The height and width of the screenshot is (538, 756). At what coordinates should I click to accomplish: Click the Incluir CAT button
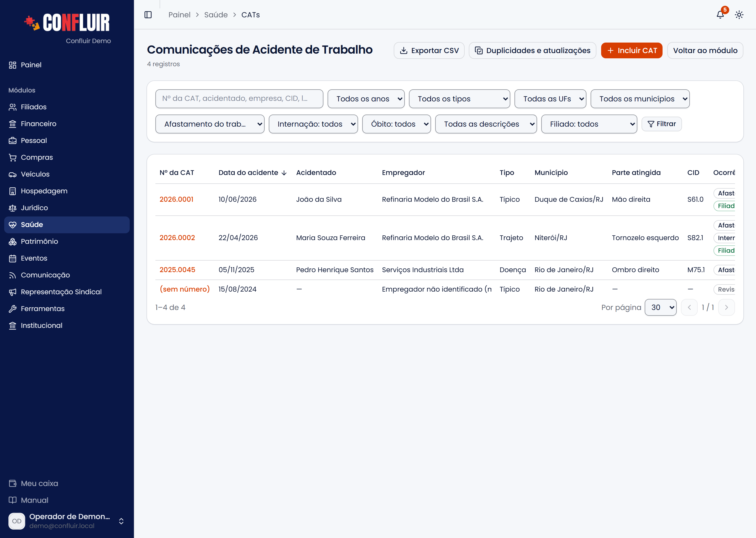(632, 50)
